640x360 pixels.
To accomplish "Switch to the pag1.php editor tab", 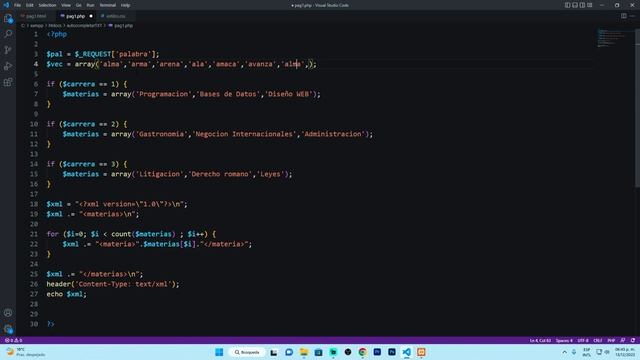I will 76,16.
